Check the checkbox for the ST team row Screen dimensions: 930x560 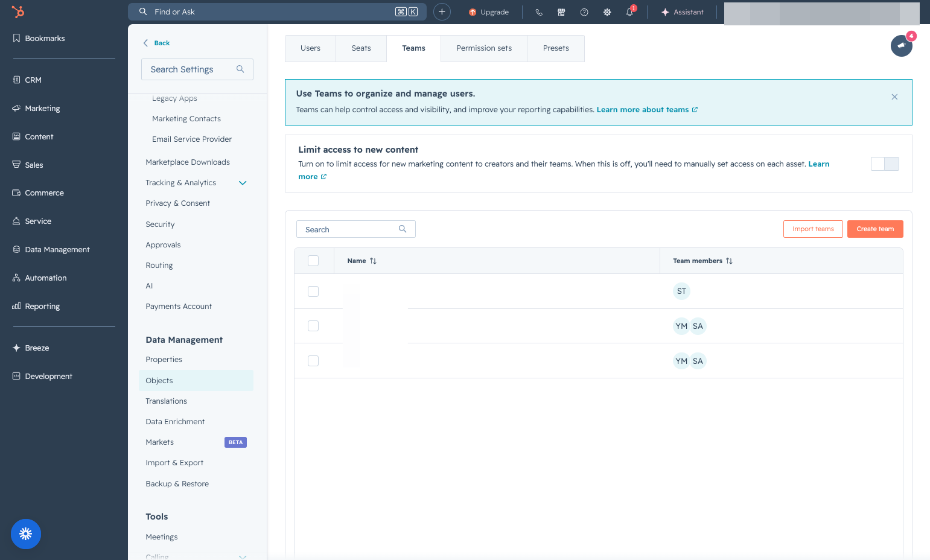tap(313, 291)
